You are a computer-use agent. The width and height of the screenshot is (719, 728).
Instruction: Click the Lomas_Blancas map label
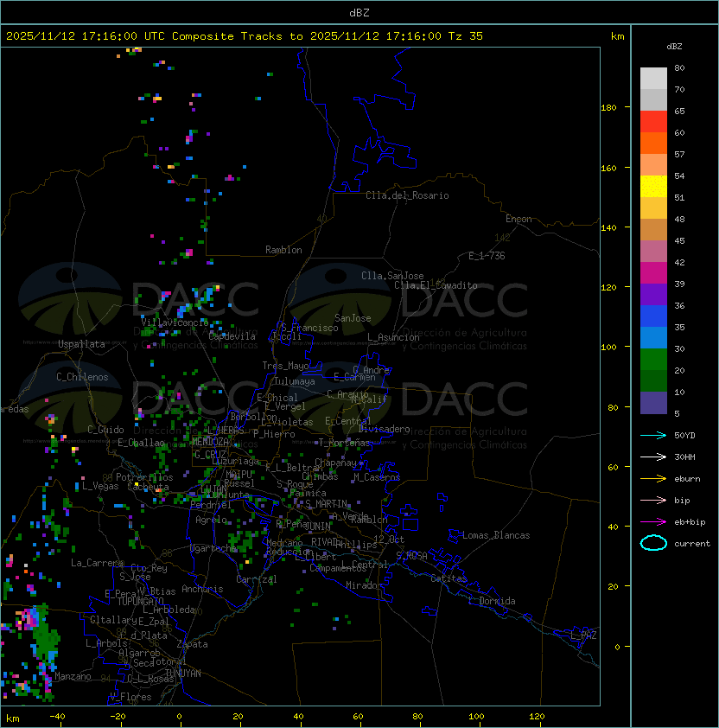pos(496,535)
